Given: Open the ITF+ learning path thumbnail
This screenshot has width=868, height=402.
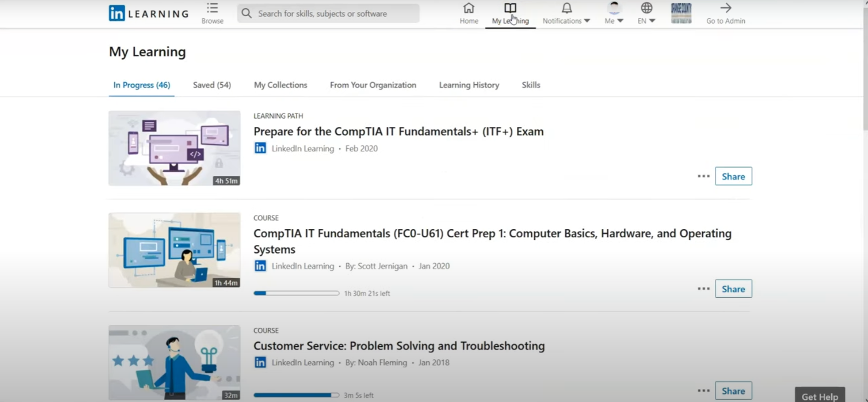Looking at the screenshot, I should point(174,148).
